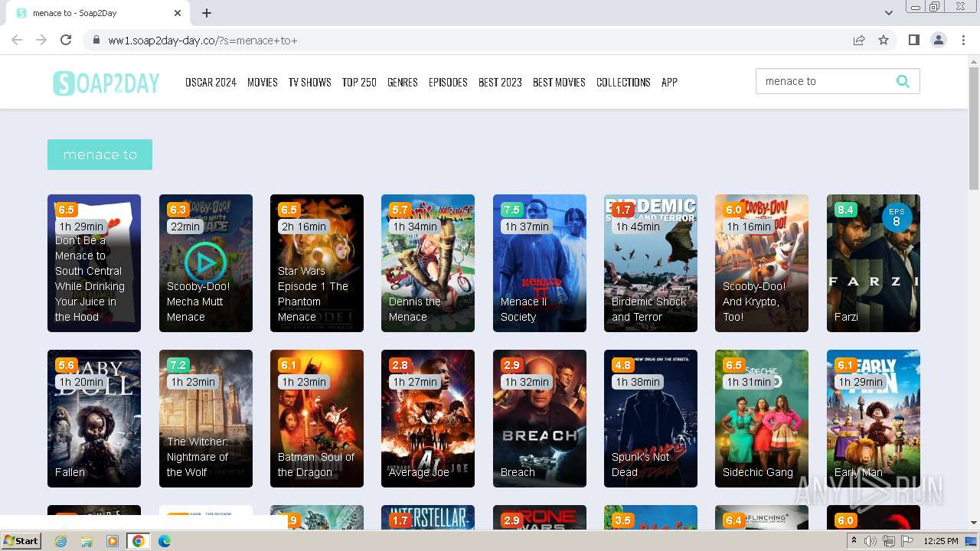Open Batman: Soul of the Dragon poster
980x551 pixels.
click(317, 419)
